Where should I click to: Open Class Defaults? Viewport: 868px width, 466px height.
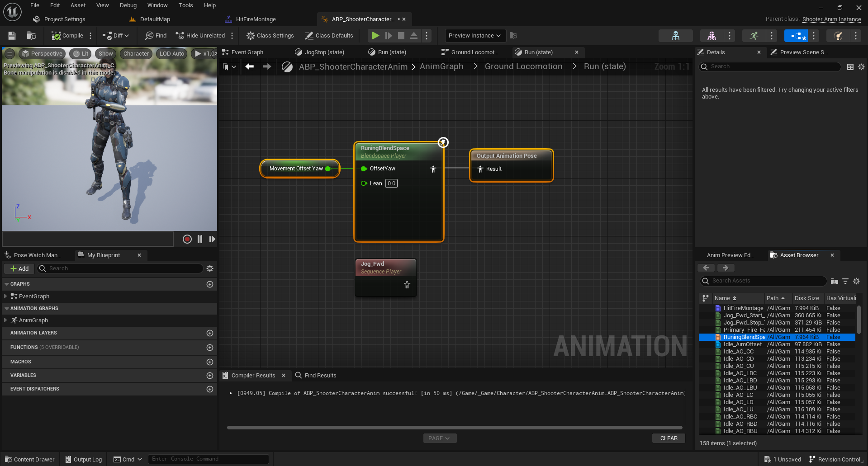tap(329, 36)
